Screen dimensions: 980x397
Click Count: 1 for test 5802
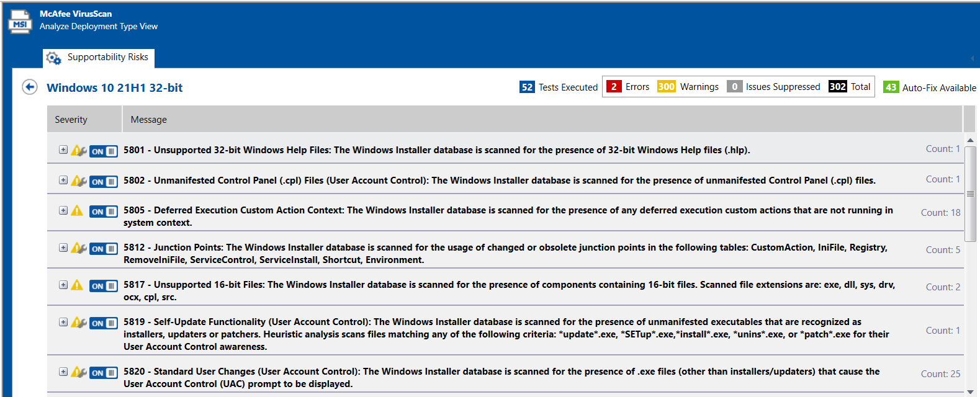pyautogui.click(x=943, y=179)
